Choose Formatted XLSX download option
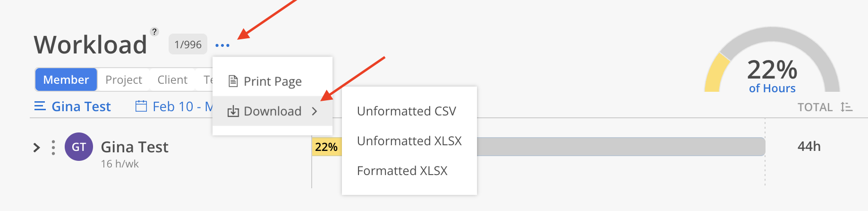Screen dimensions: 868x211 coord(402,171)
